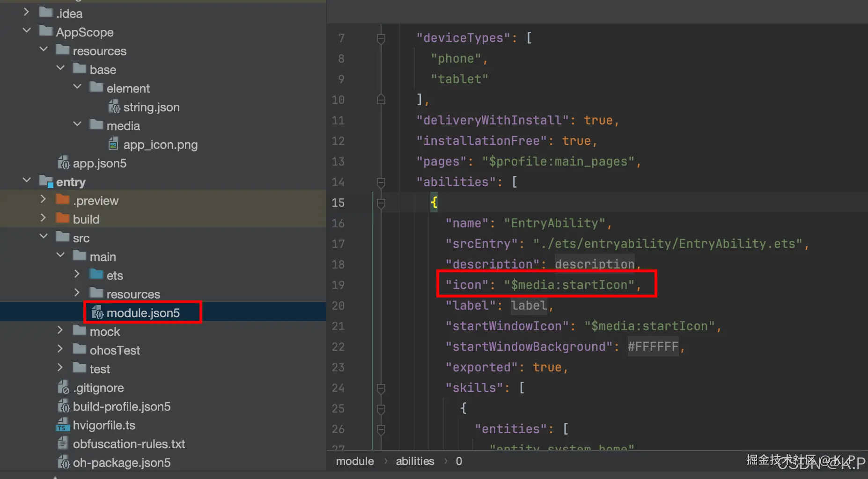Click the AppScope folder icon
Viewport: 868px width, 479px height.
click(x=46, y=31)
